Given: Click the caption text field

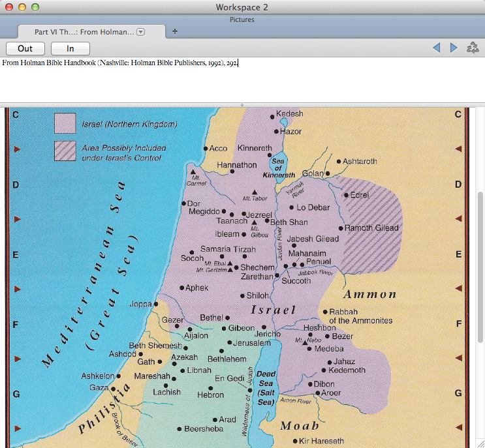Looking at the screenshot, I should tap(243, 80).
